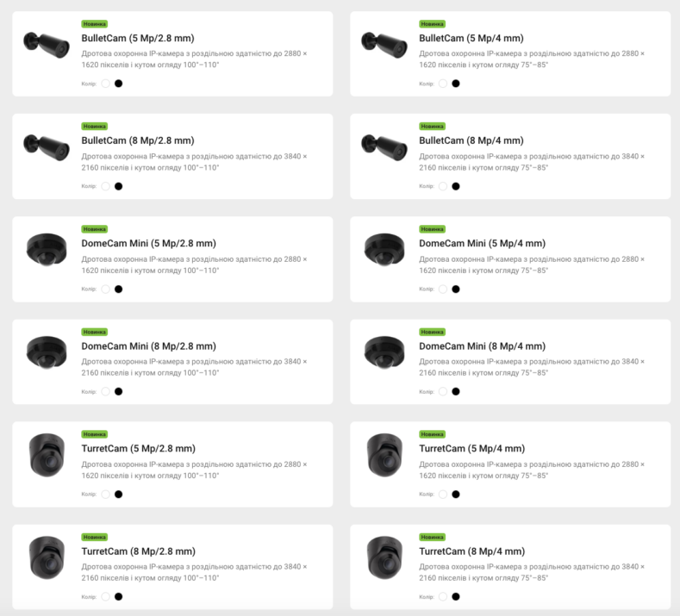Viewport: 680px width, 616px height.
Task: Click the DomeCam Mini (5 Mp/4 mm) camera image
Action: [x=384, y=248]
